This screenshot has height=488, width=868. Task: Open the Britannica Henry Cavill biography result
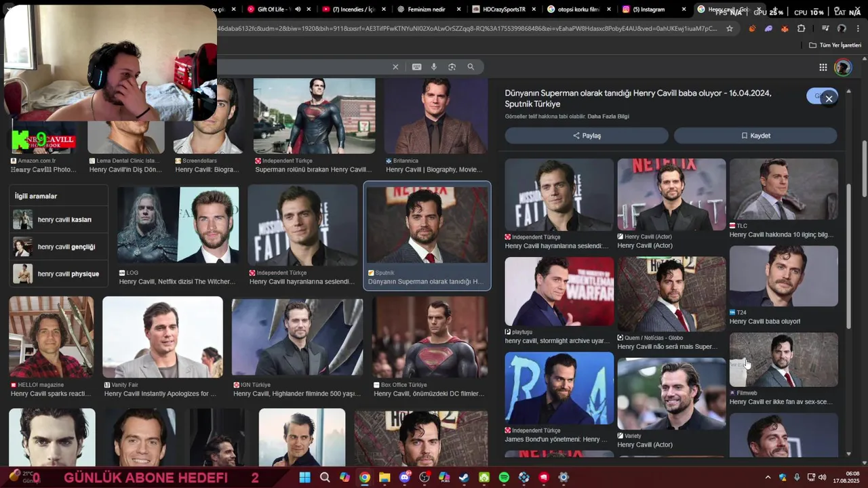(435, 126)
